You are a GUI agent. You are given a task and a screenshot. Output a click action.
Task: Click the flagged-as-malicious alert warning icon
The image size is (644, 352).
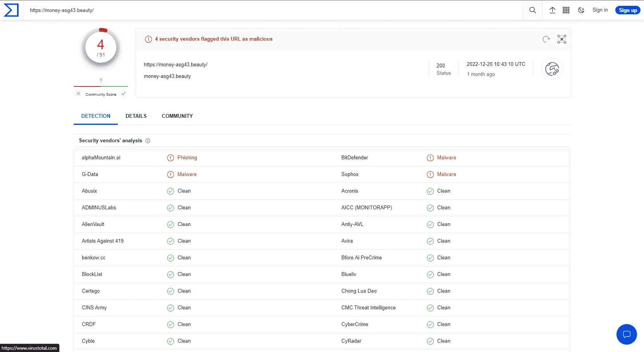(x=148, y=39)
